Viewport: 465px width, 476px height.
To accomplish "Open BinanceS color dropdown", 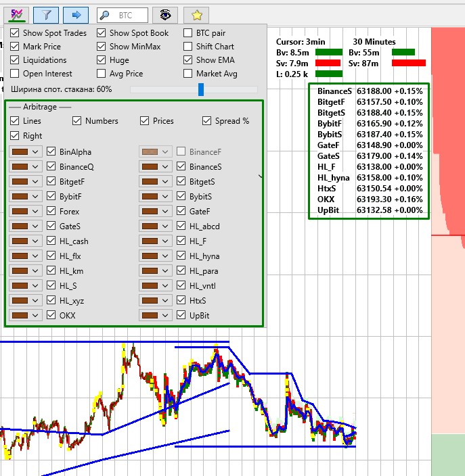I will tap(165, 166).
